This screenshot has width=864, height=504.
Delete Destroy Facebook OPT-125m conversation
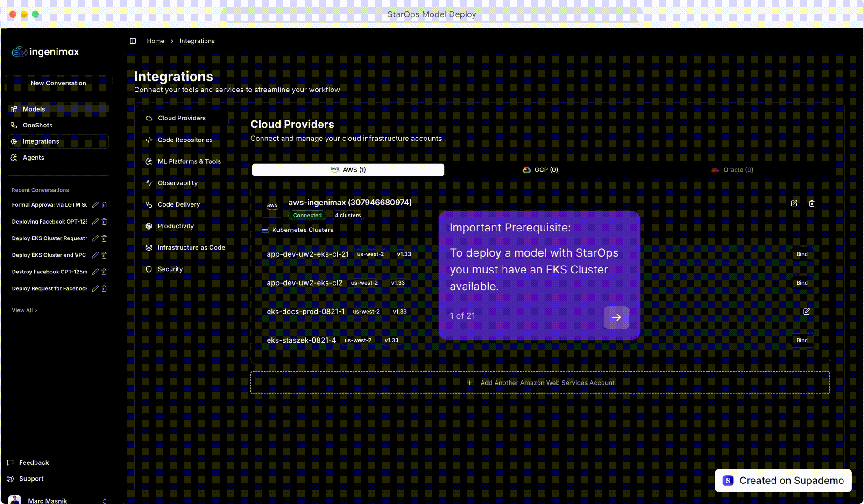pyautogui.click(x=104, y=272)
